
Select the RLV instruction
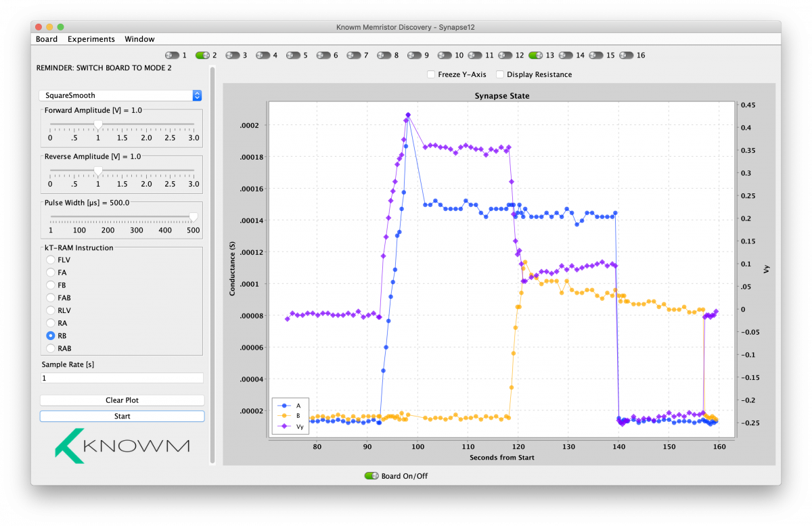[51, 310]
